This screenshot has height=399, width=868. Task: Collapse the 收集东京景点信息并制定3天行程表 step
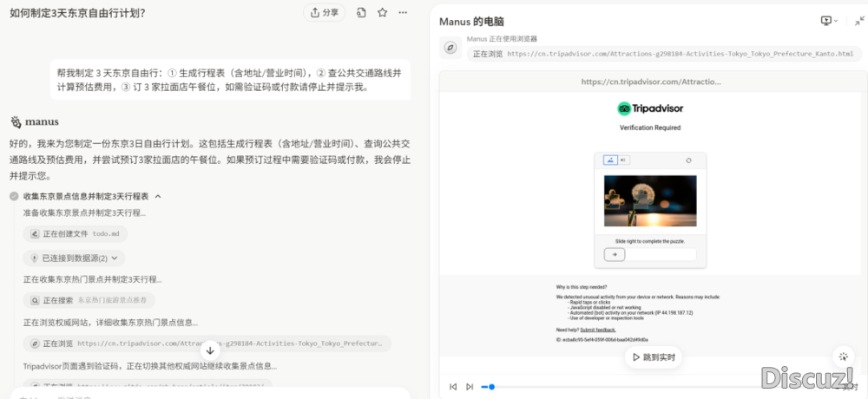(158, 196)
